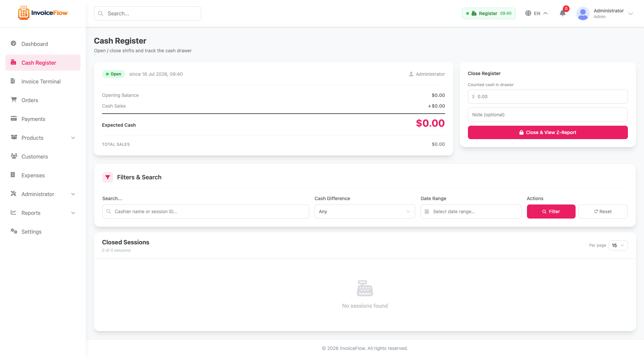Click the 'since 18 Jul 2026, 09:40' text
The image size is (644, 357).
point(156,74)
